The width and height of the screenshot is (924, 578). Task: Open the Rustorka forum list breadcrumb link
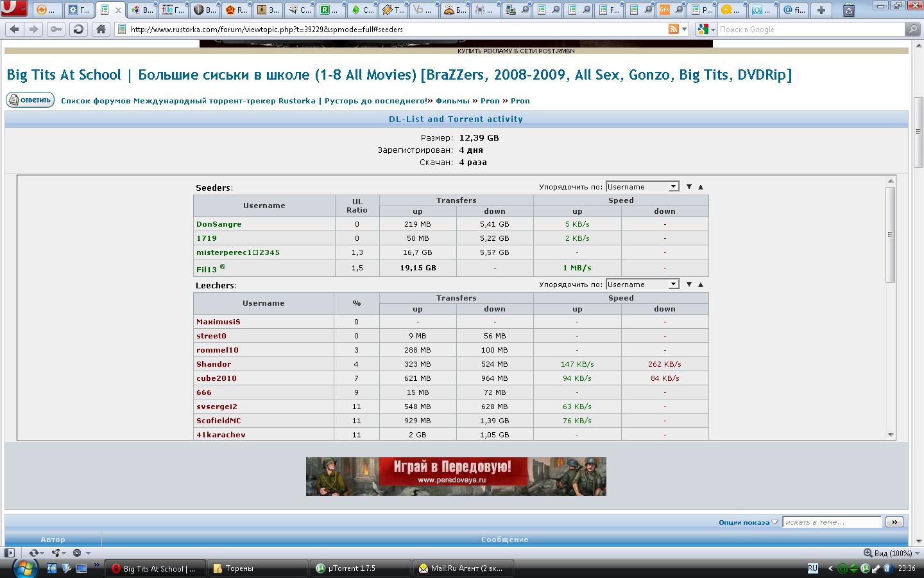click(244, 101)
